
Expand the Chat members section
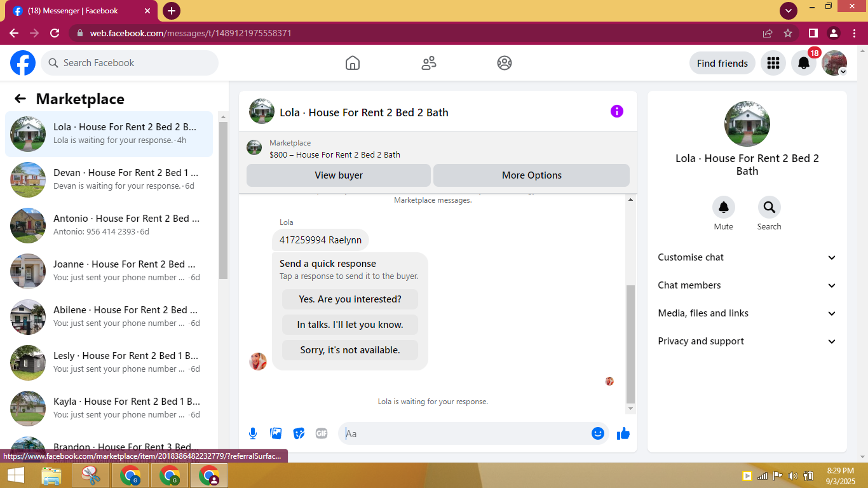pos(747,285)
